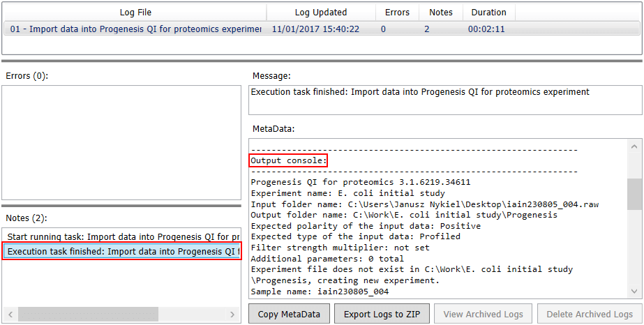Click the Delete Archived Logs button

coord(590,315)
